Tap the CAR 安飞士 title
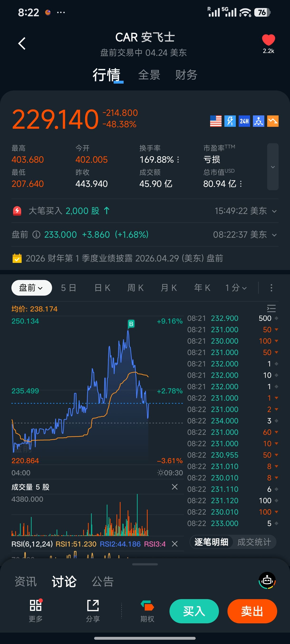 [145, 37]
